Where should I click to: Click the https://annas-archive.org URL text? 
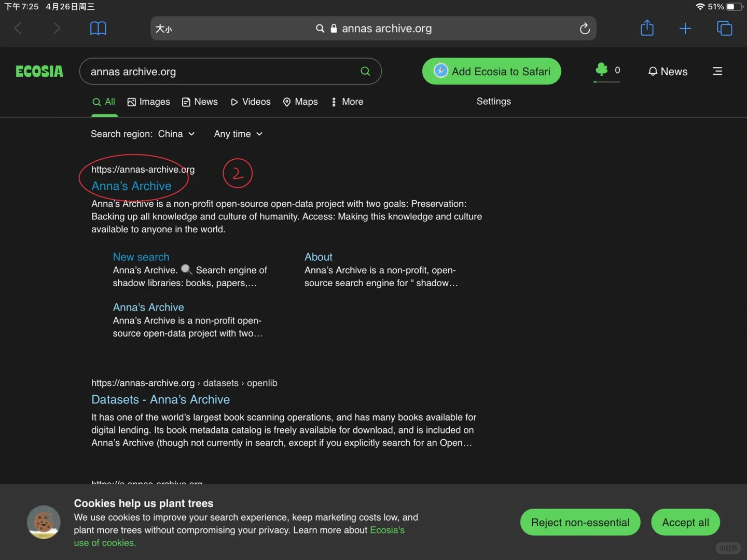[x=143, y=170]
